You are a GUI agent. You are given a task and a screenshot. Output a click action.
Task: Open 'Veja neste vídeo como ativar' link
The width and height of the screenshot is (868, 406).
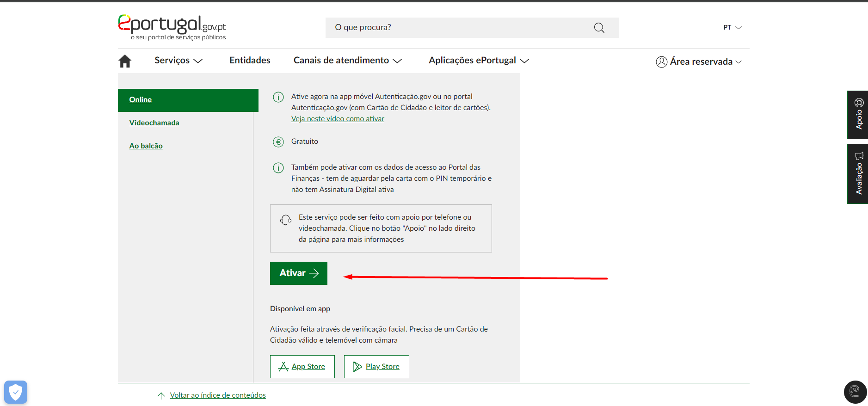click(338, 119)
